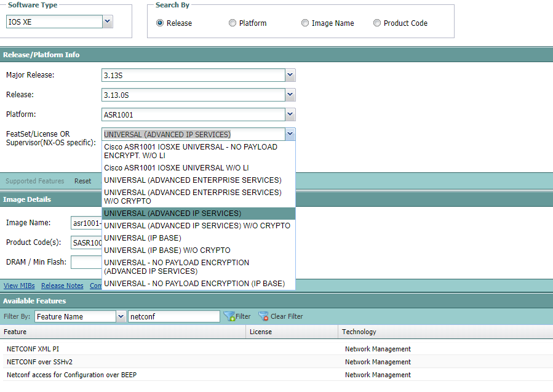Open the Release Notes link

point(62,286)
